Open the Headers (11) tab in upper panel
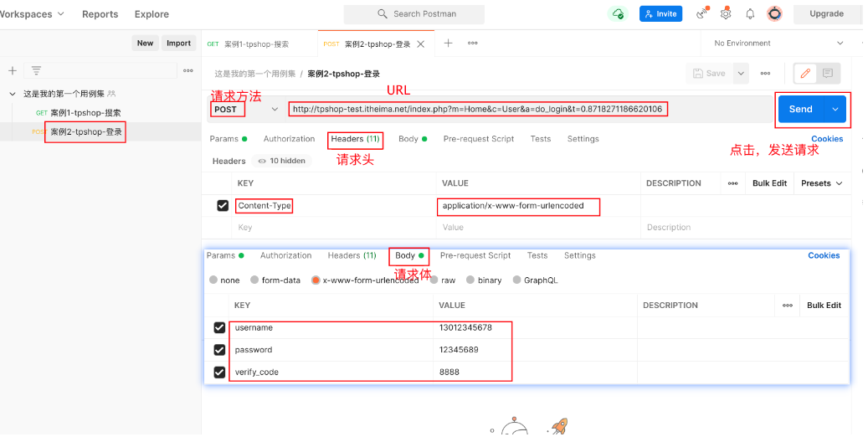The width and height of the screenshot is (868, 442). [356, 139]
